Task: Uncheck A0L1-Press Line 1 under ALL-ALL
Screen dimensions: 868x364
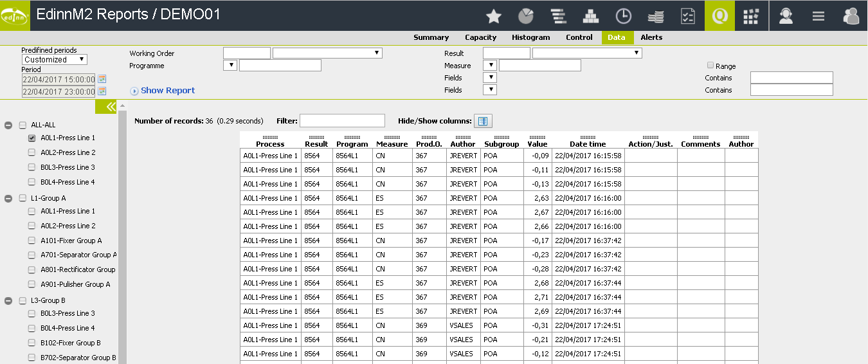Action: (32, 138)
